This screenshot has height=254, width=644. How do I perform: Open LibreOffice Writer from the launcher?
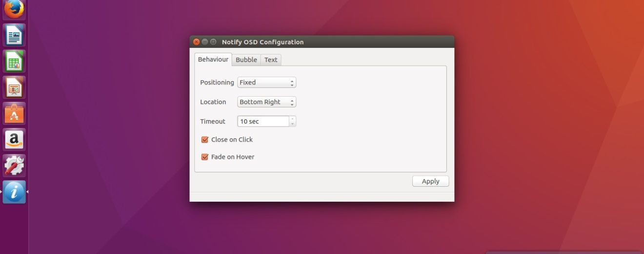[x=14, y=35]
